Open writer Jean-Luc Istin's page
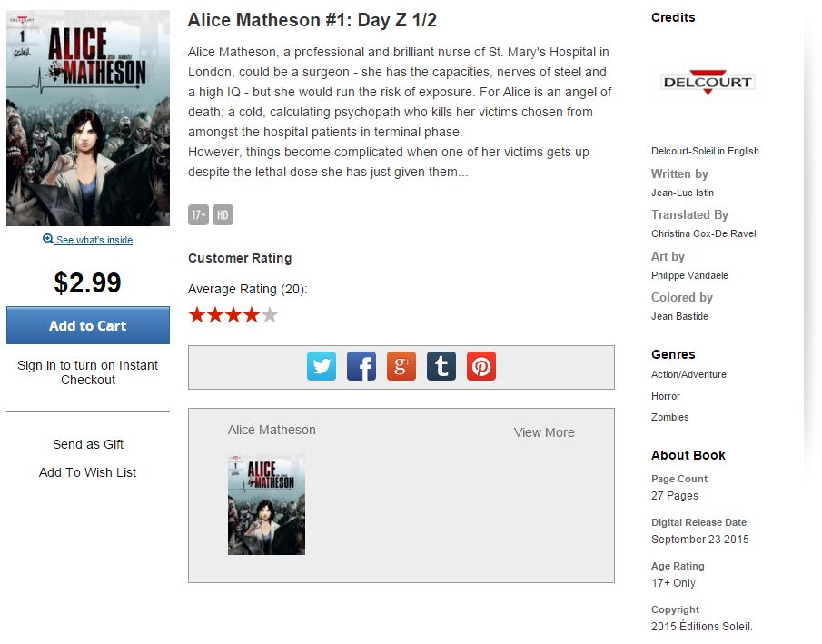 (682, 193)
